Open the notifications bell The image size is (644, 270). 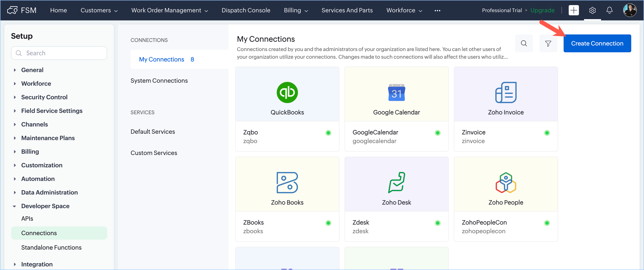coord(609,10)
